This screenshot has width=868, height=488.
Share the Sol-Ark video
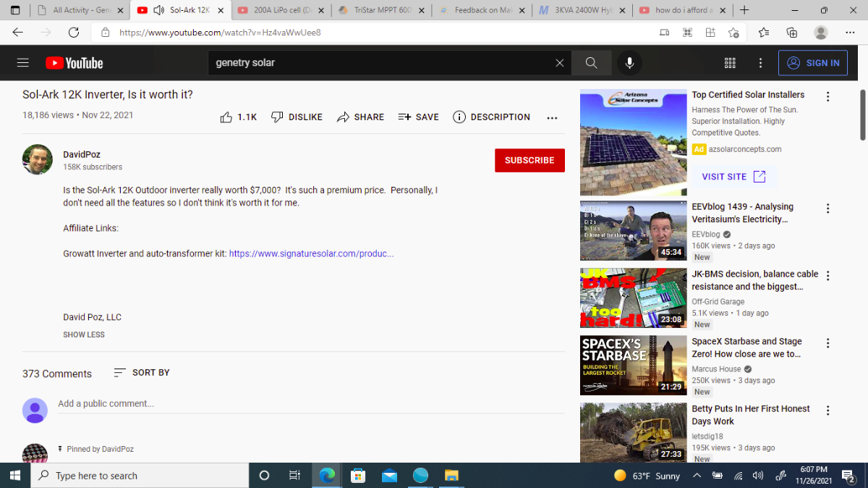pyautogui.click(x=360, y=117)
